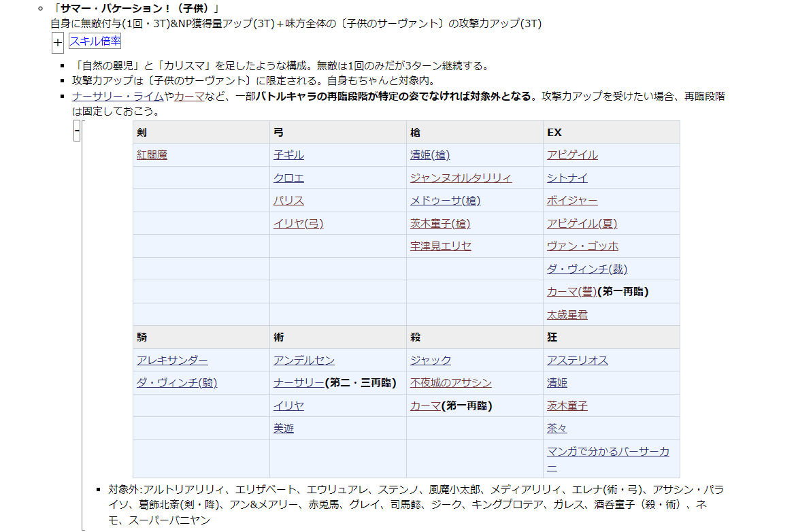The height and width of the screenshot is (532, 798).
Task: Click the 美遊 caster link
Action: pyautogui.click(x=284, y=429)
